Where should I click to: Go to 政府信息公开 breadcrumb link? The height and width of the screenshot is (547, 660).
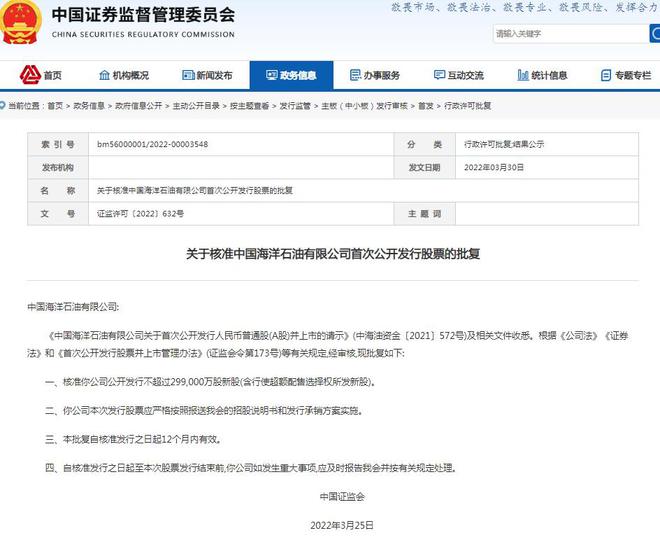click(138, 106)
